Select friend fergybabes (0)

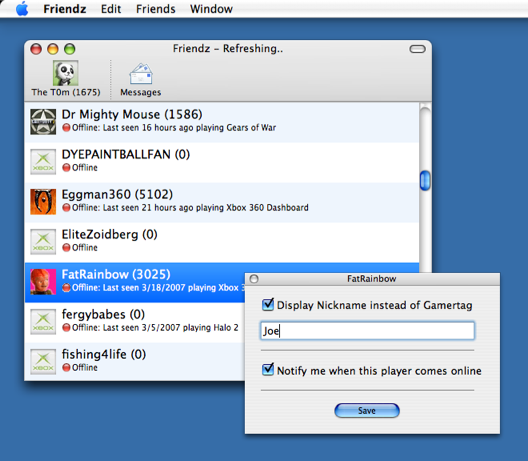click(x=135, y=322)
